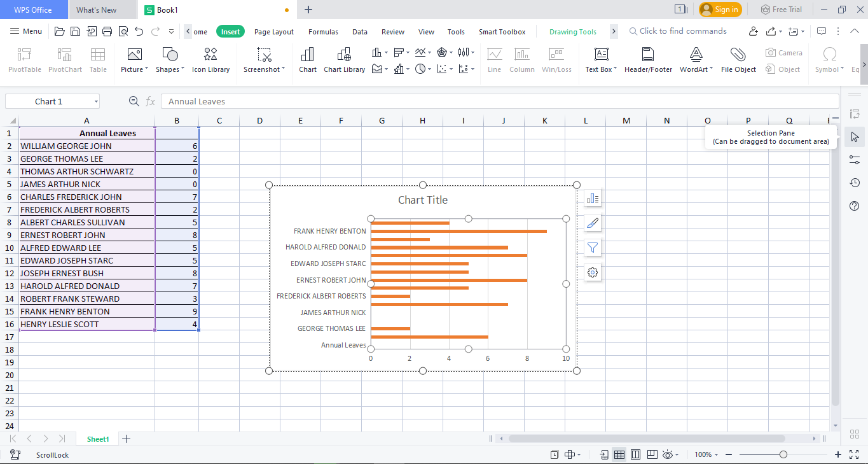This screenshot has width=868, height=464.
Task: Insert an area chart
Action: coord(376,69)
